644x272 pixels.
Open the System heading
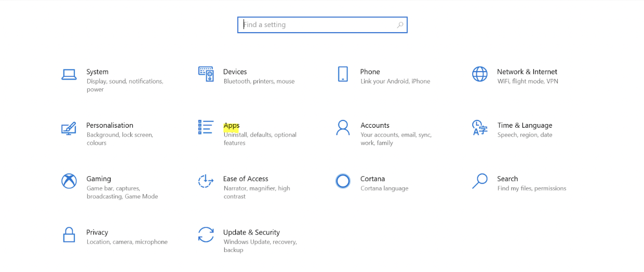[98, 72]
